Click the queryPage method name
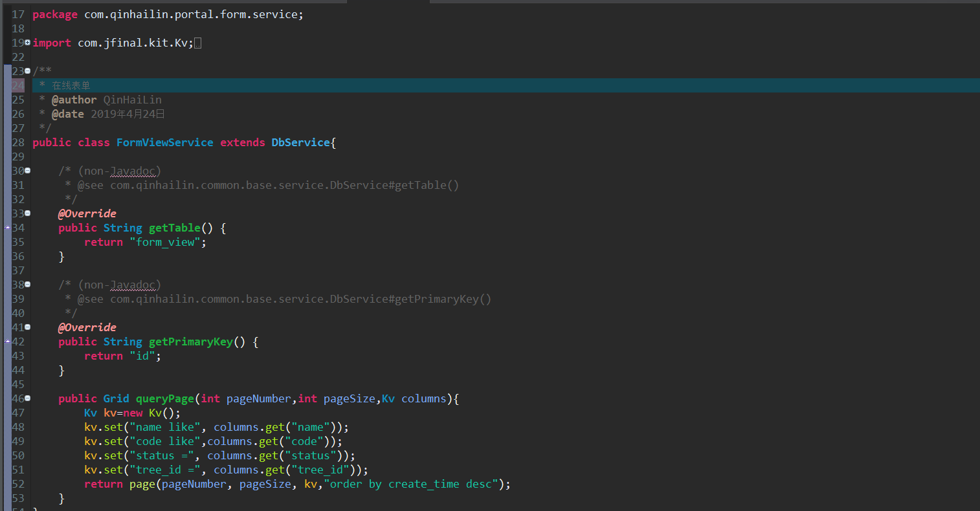The height and width of the screenshot is (511, 980). point(164,398)
